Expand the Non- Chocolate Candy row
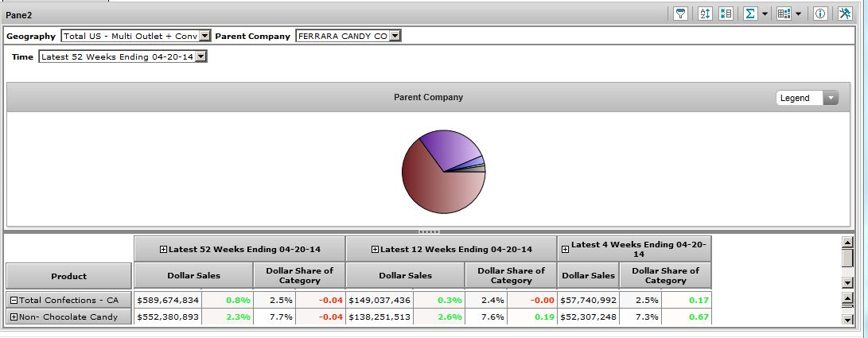Screen dimensions: 868x338 [x=14, y=317]
